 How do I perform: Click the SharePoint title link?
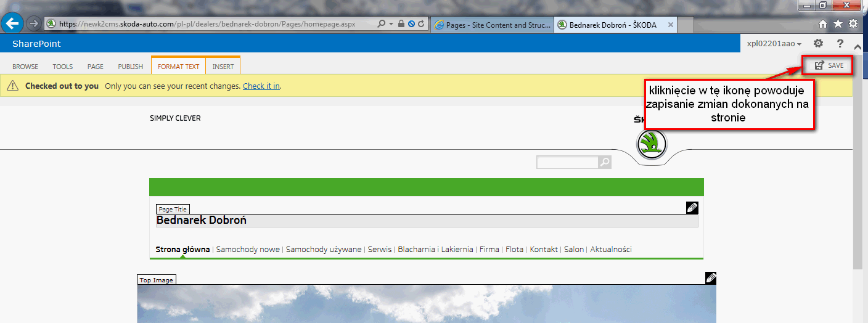click(36, 44)
